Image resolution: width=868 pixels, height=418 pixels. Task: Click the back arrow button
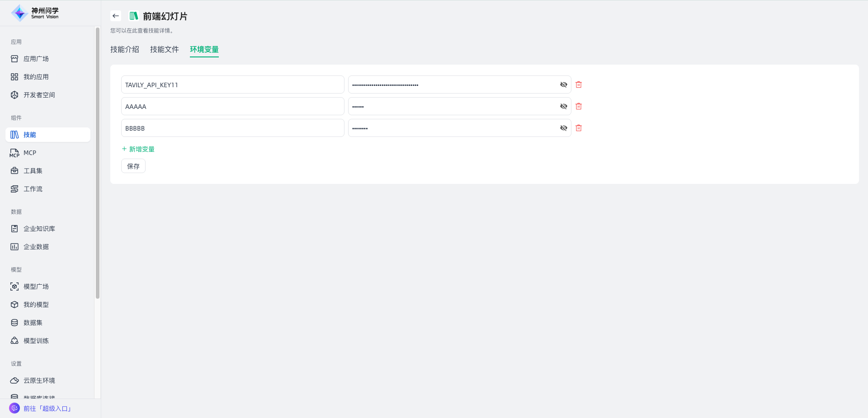(x=116, y=16)
